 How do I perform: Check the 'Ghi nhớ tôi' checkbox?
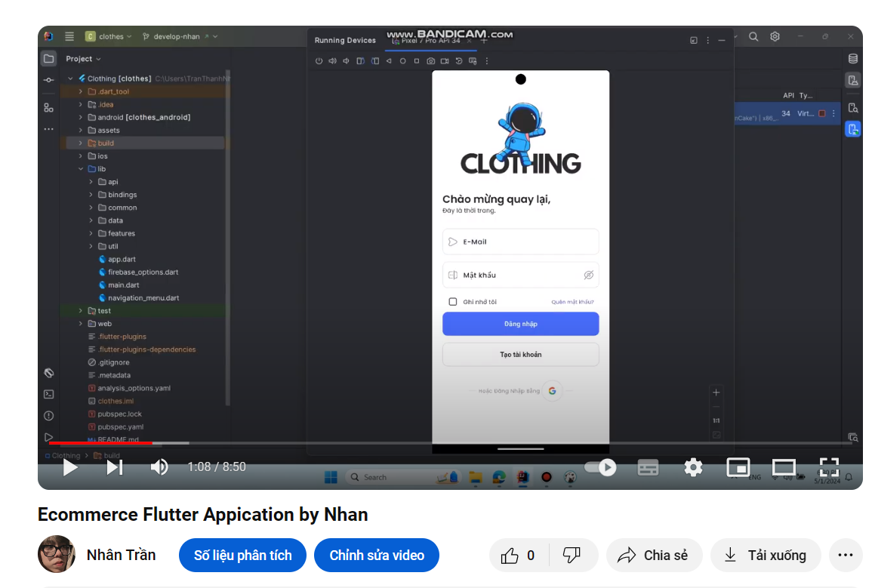[x=453, y=302]
